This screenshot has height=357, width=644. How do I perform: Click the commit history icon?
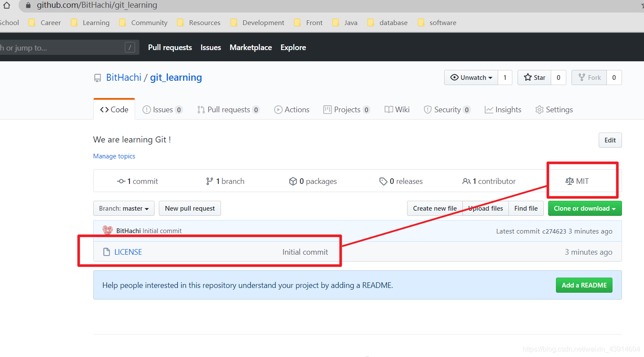click(121, 181)
